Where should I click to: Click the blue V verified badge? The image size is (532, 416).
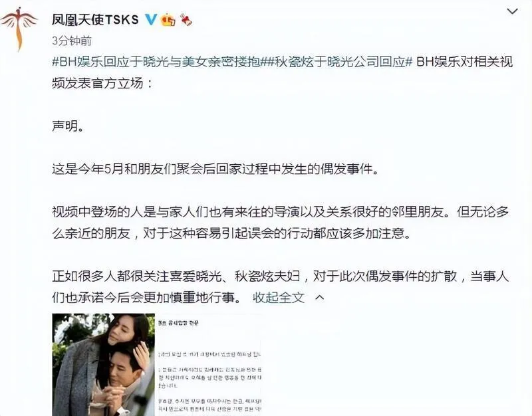click(151, 20)
